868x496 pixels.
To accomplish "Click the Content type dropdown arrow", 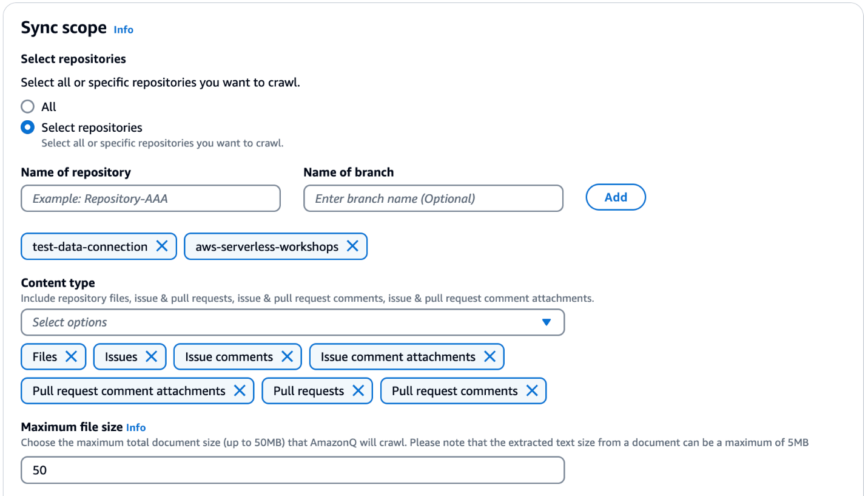I will tap(547, 322).
